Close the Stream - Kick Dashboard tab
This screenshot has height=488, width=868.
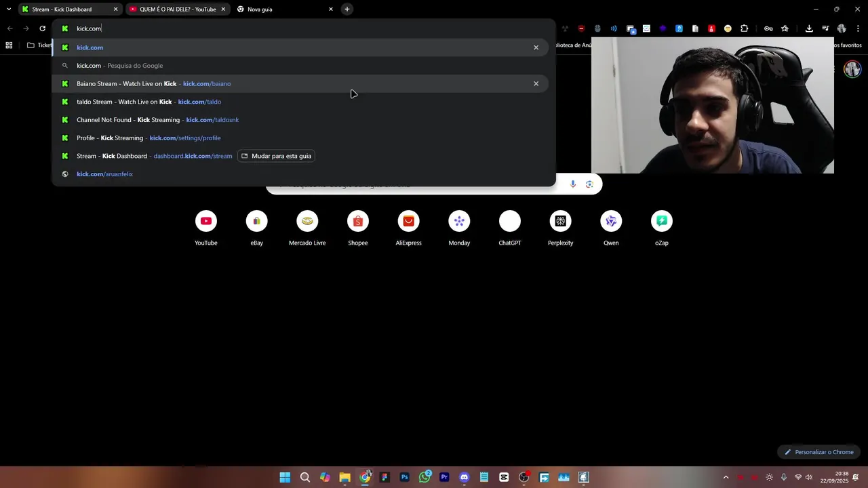(115, 9)
